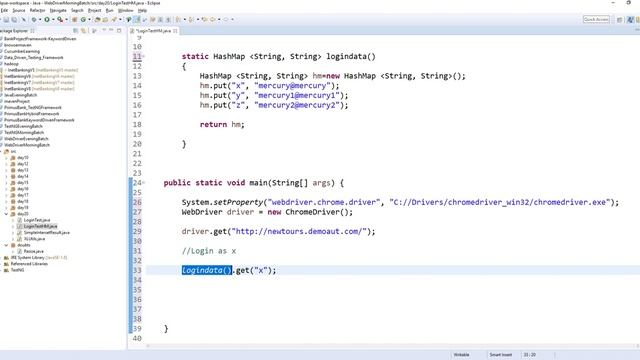Open the Refactor menu
Viewport: 640px width, 360px height.
pos(38,10)
